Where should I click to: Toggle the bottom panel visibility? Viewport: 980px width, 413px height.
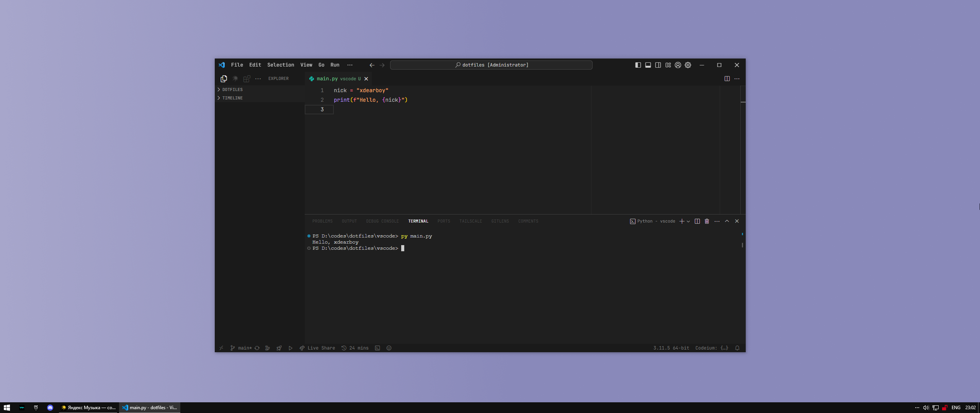(648, 65)
